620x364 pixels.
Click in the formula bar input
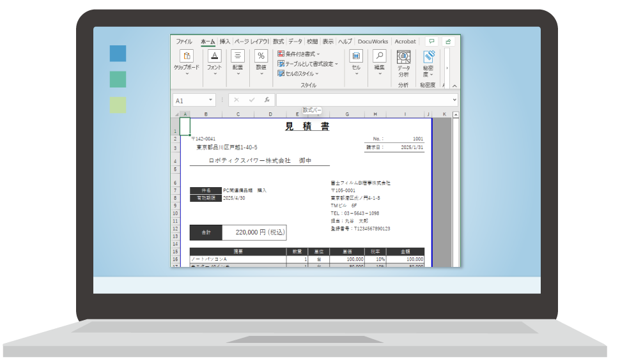pos(364,100)
